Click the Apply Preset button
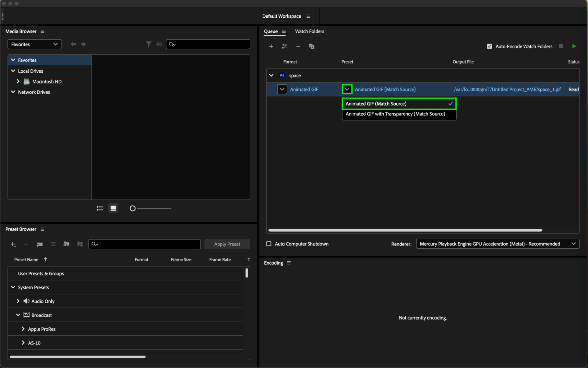 tap(227, 244)
